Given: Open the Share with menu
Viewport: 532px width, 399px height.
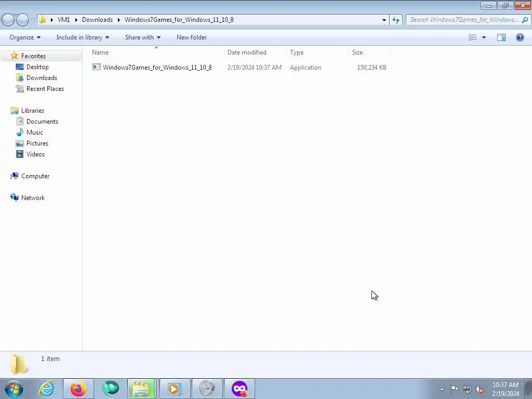Looking at the screenshot, I should [142, 37].
